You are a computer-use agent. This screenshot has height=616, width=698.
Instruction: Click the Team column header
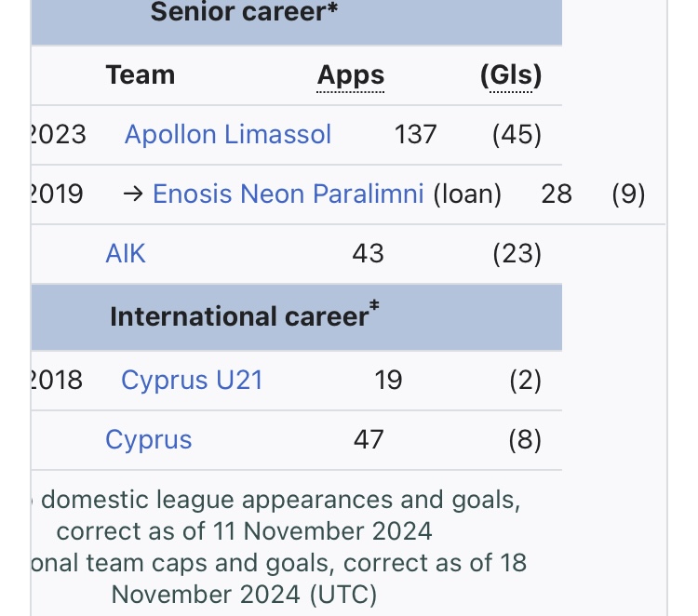coord(141,75)
